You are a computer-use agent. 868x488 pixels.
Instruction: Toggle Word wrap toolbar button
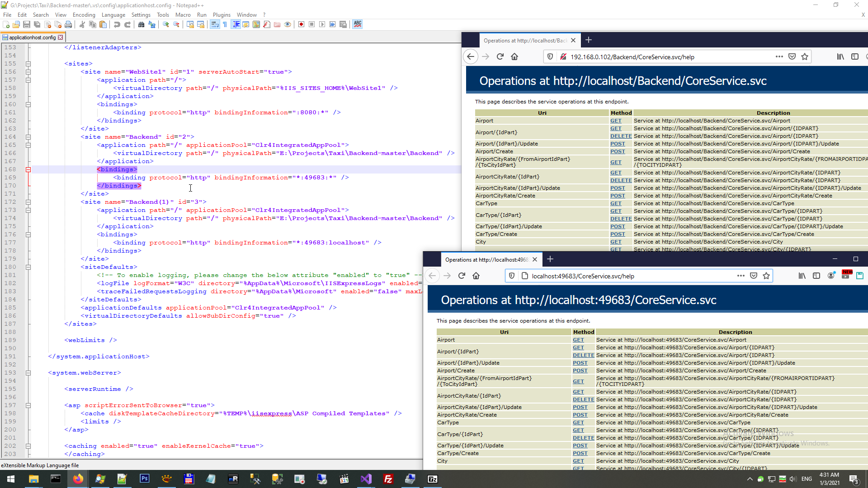pyautogui.click(x=215, y=24)
